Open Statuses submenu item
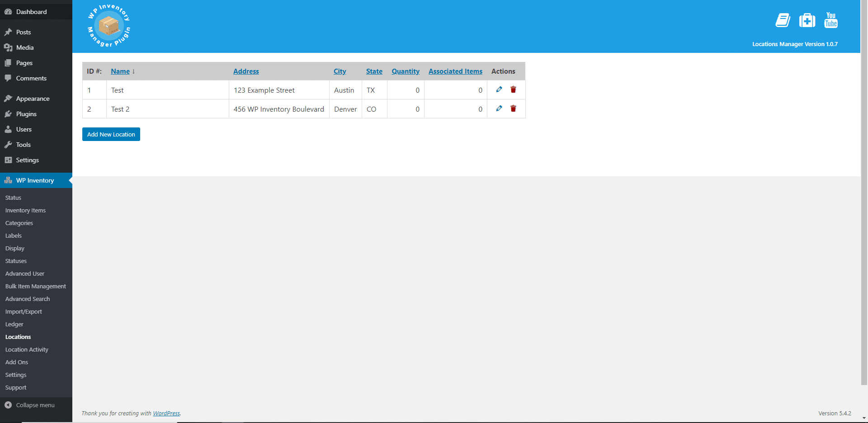 [x=16, y=261]
